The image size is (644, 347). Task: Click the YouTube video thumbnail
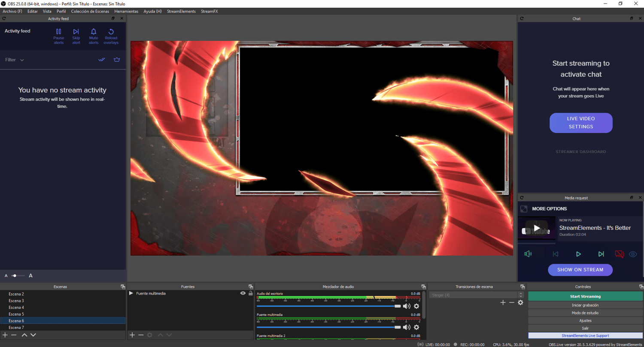pos(537,228)
